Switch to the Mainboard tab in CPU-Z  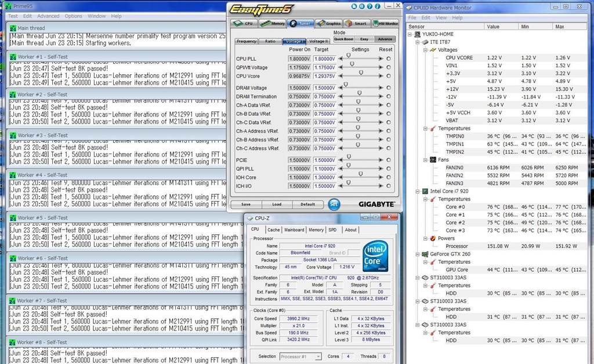[294, 230]
